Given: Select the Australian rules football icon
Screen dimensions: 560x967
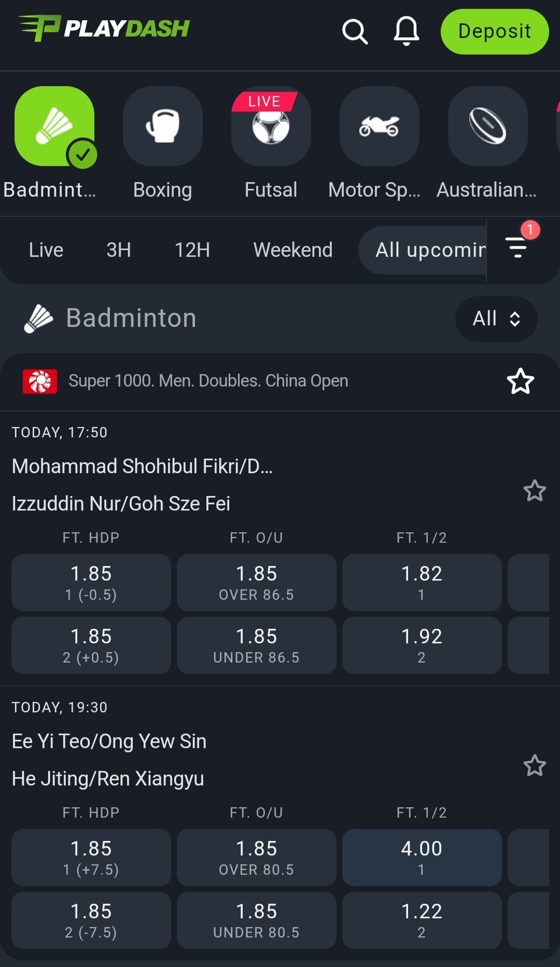Looking at the screenshot, I should tap(487, 126).
